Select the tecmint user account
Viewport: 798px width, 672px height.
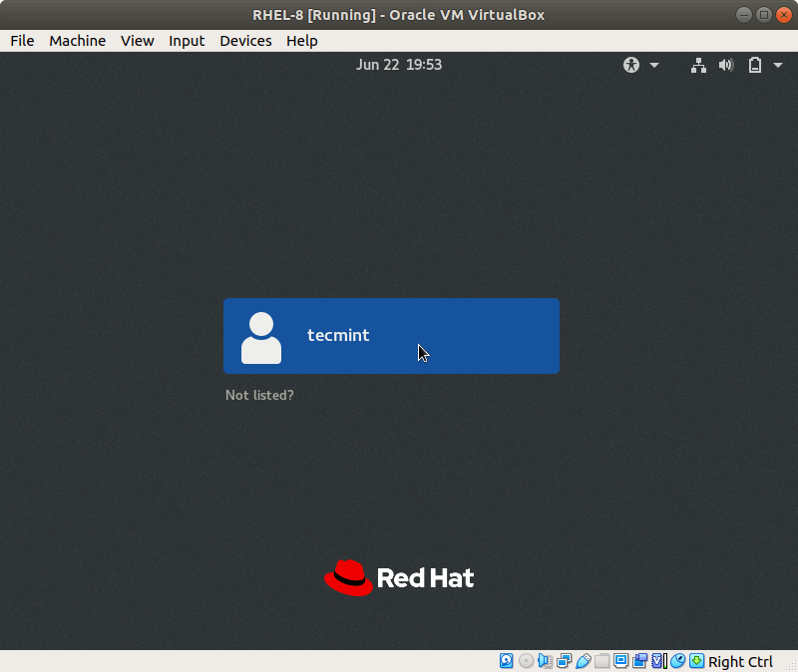[391, 336]
